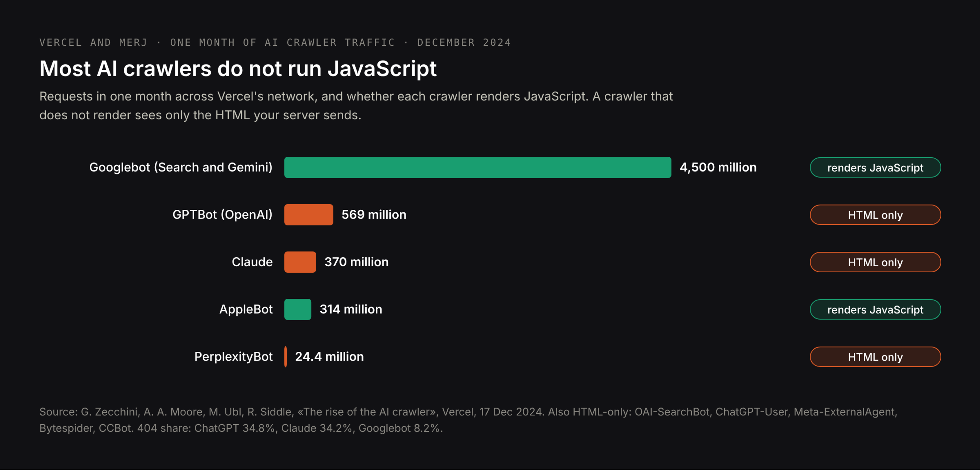
Task: Click the 'GPTBot (OpenAI)' label
Action: 223,214
